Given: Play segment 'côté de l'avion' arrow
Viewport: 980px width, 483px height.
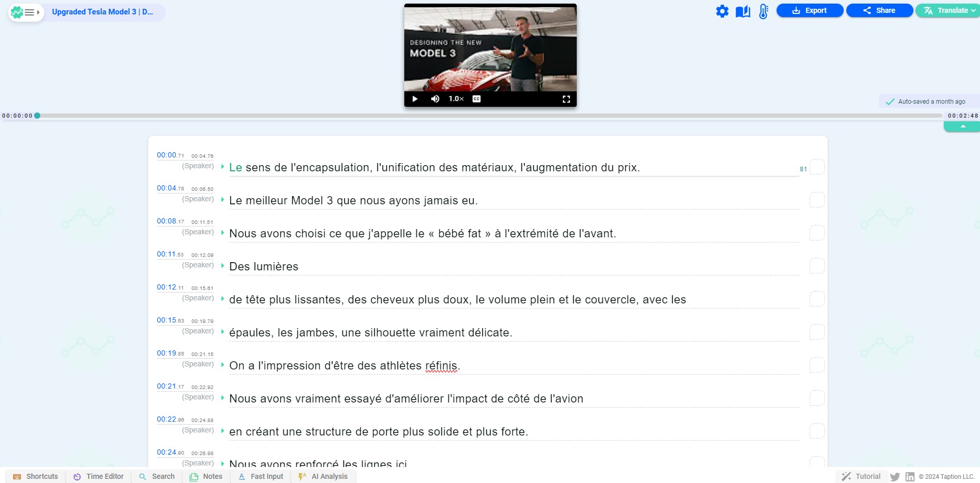Looking at the screenshot, I should [223, 397].
